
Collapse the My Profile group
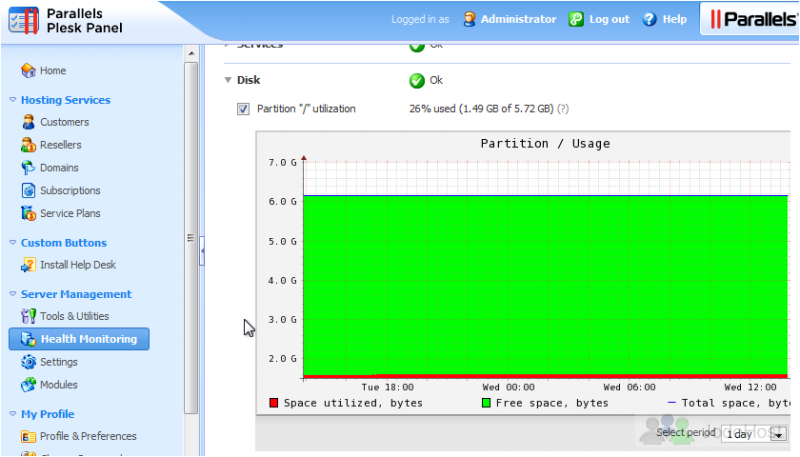point(13,414)
